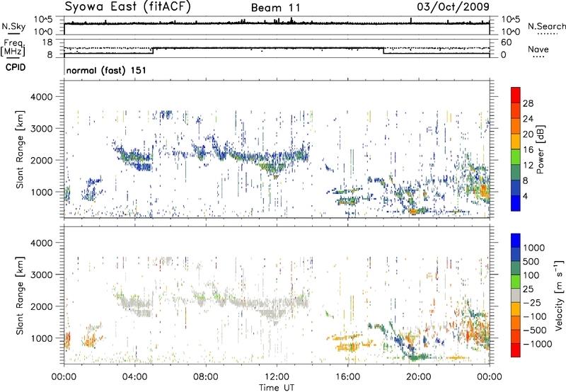Screen dimensions: 566x392
Task: Select the '04:00' time tick label
Action: 134,377
